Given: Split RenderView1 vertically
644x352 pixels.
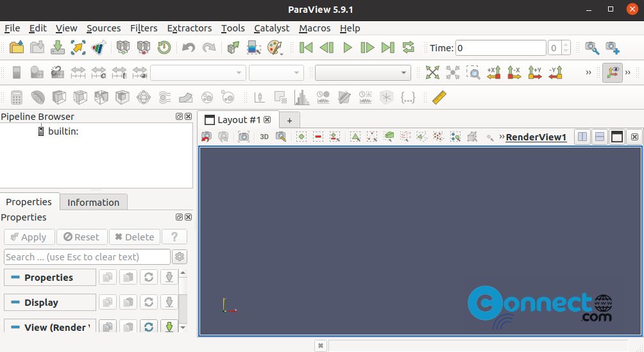Looking at the screenshot, I should [600, 137].
